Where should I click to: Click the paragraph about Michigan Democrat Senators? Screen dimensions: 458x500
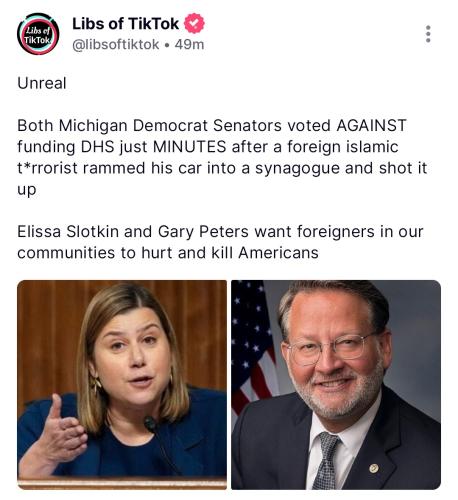222,157
